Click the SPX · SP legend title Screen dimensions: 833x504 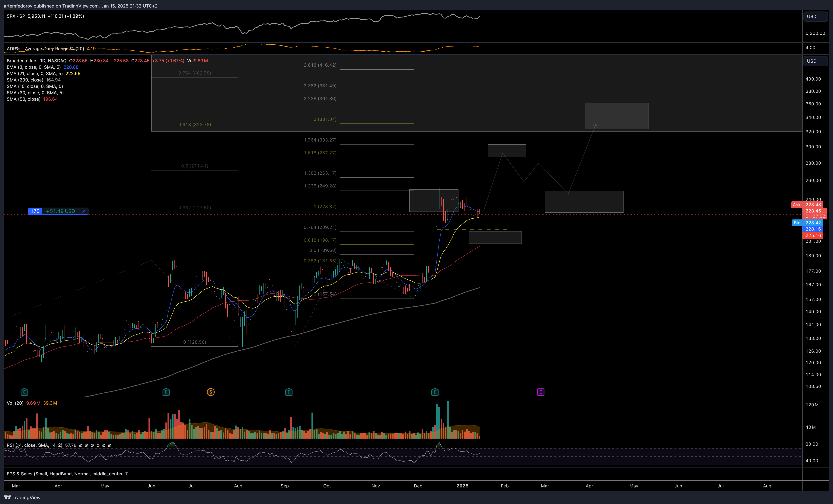(x=16, y=16)
